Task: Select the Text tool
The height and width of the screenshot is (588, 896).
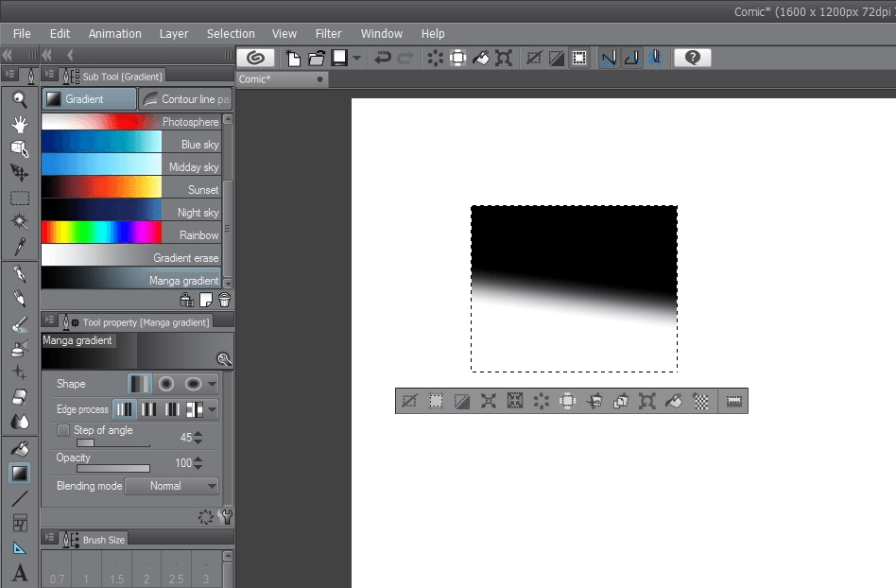Action: click(x=20, y=573)
